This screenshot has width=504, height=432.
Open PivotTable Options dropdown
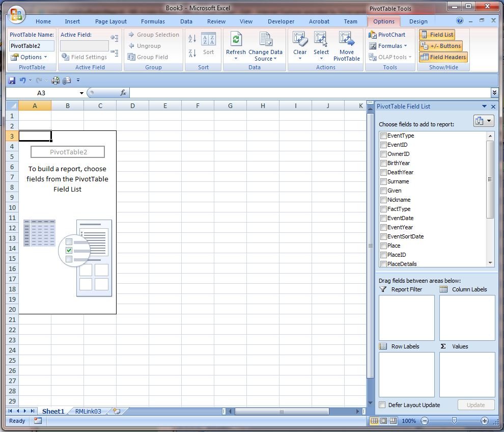pyautogui.click(x=29, y=57)
